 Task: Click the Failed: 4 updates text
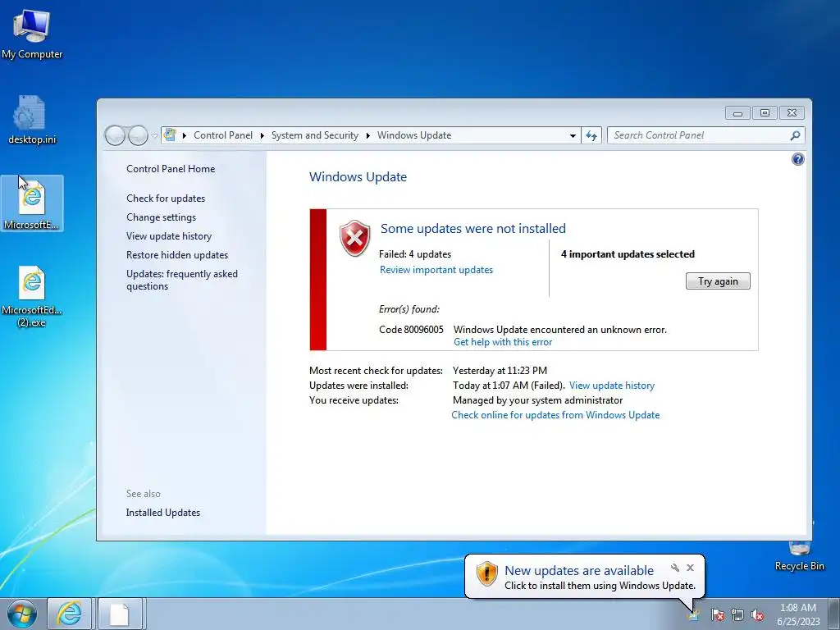click(x=414, y=254)
